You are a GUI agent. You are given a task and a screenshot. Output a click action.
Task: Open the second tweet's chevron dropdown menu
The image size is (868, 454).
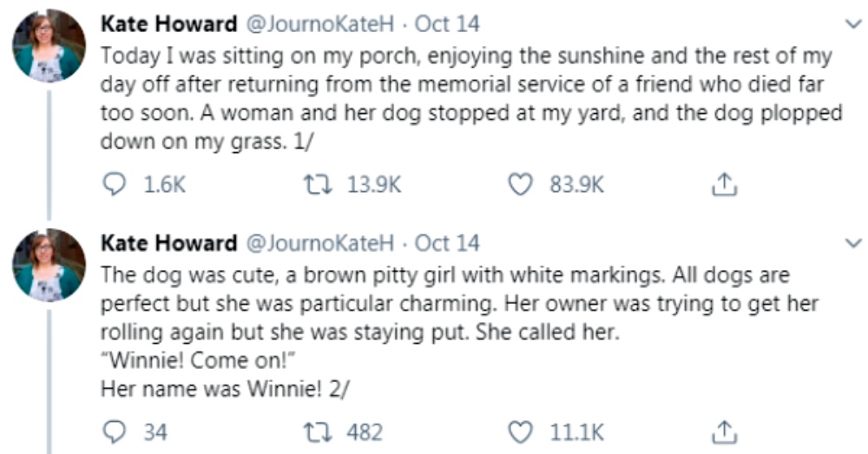point(853,242)
